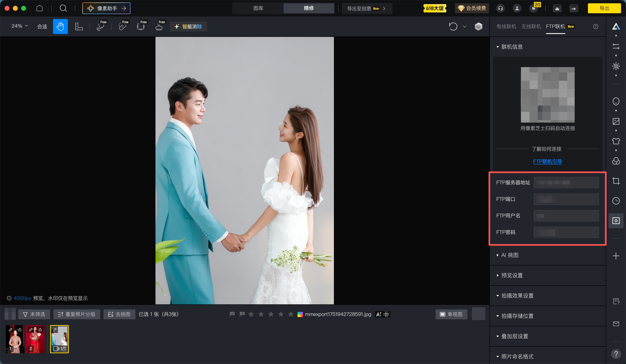Expand the 预览设置 section

[509, 275]
